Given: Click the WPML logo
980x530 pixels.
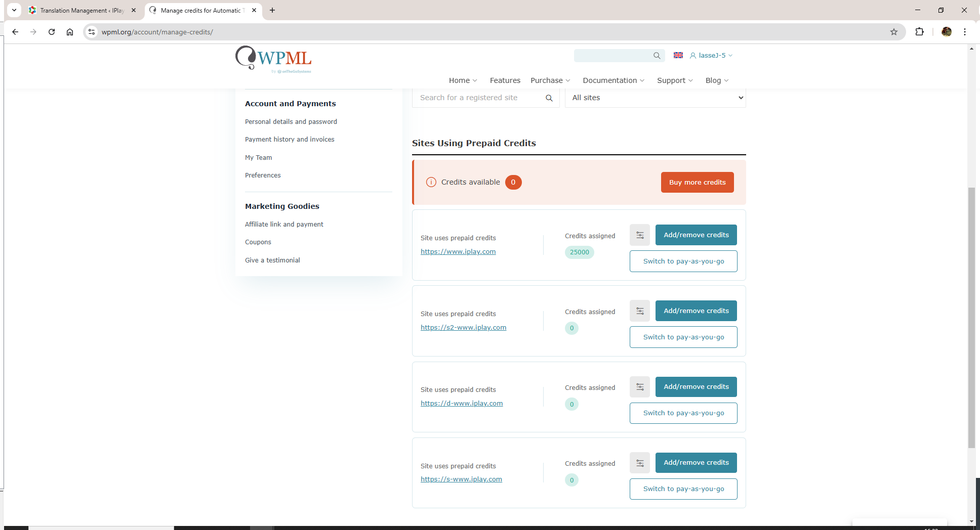Looking at the screenshot, I should pyautogui.click(x=273, y=60).
